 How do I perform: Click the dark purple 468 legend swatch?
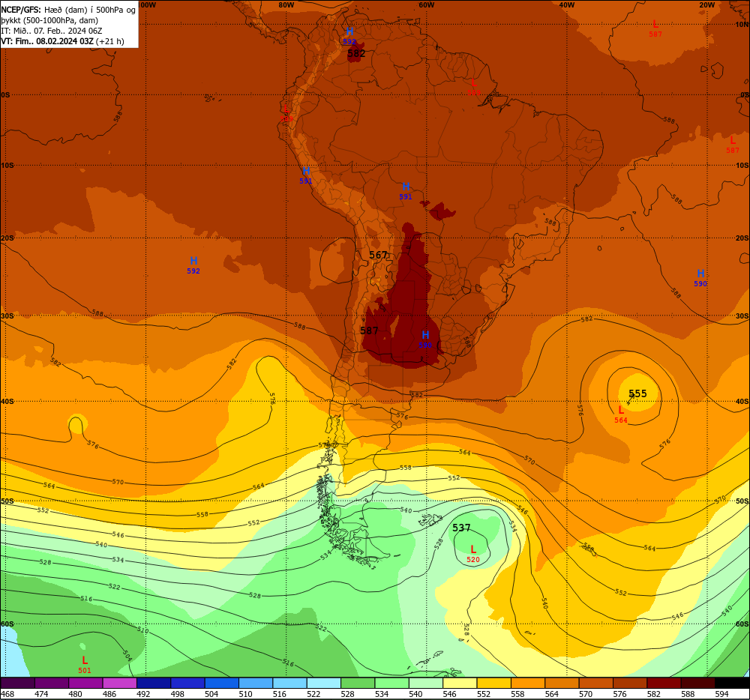point(18,683)
